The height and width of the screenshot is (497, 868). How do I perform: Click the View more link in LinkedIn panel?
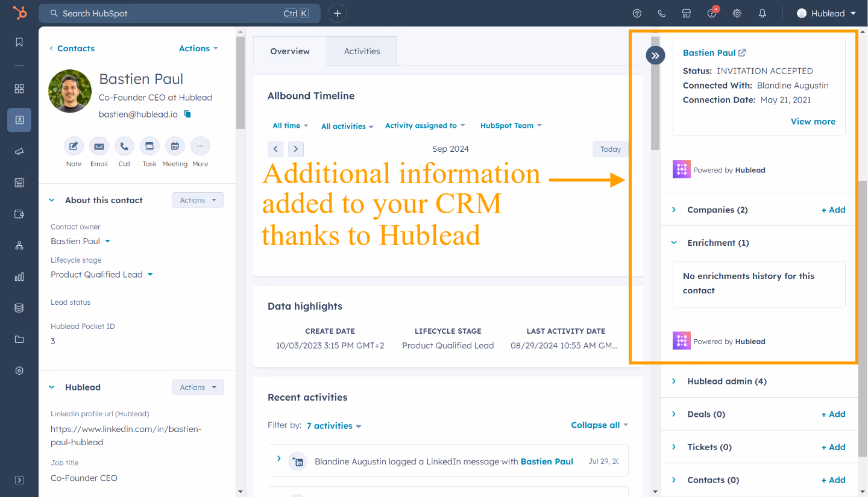tap(813, 121)
